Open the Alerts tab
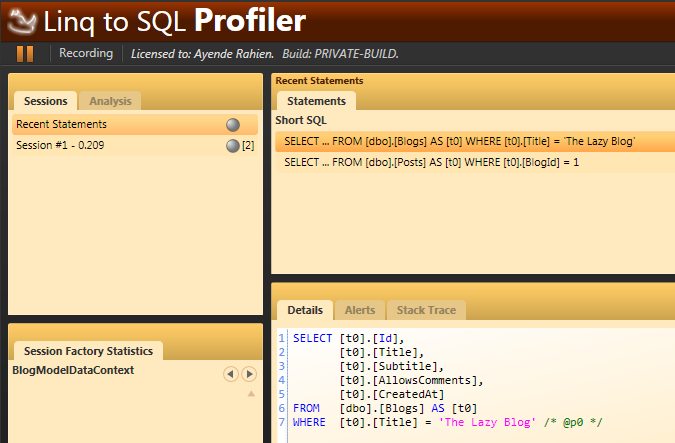 click(x=360, y=310)
